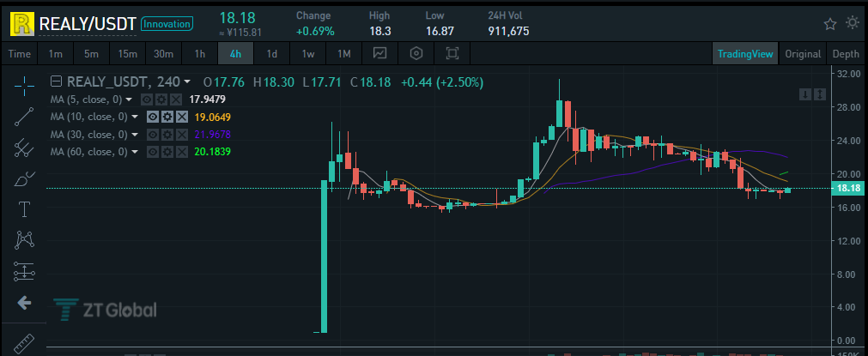The height and width of the screenshot is (356, 868).
Task: Toggle fullscreen chart mode
Action: point(452,54)
